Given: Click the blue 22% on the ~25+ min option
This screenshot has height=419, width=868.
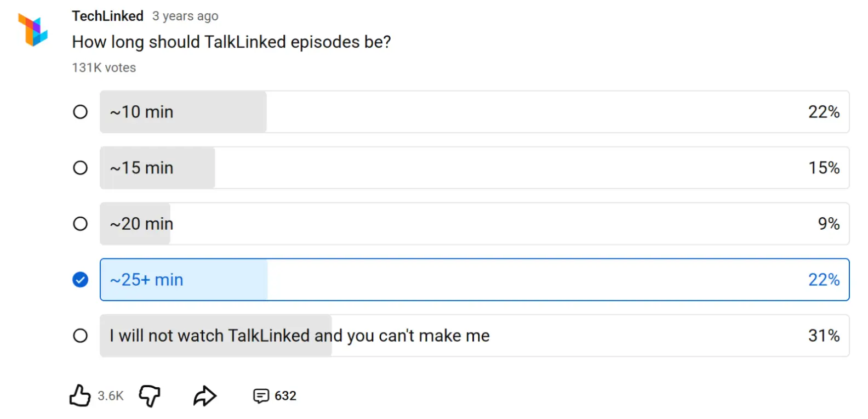Looking at the screenshot, I should point(824,280).
